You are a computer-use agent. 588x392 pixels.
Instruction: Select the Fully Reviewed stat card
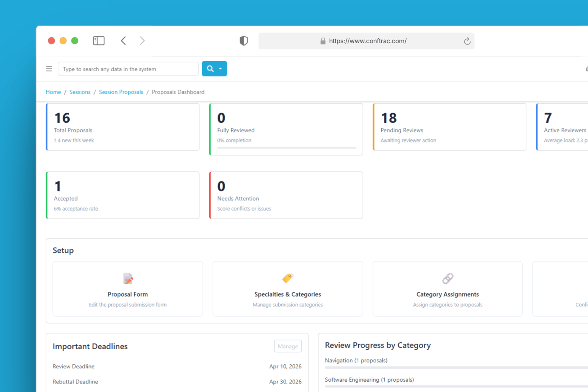286,129
